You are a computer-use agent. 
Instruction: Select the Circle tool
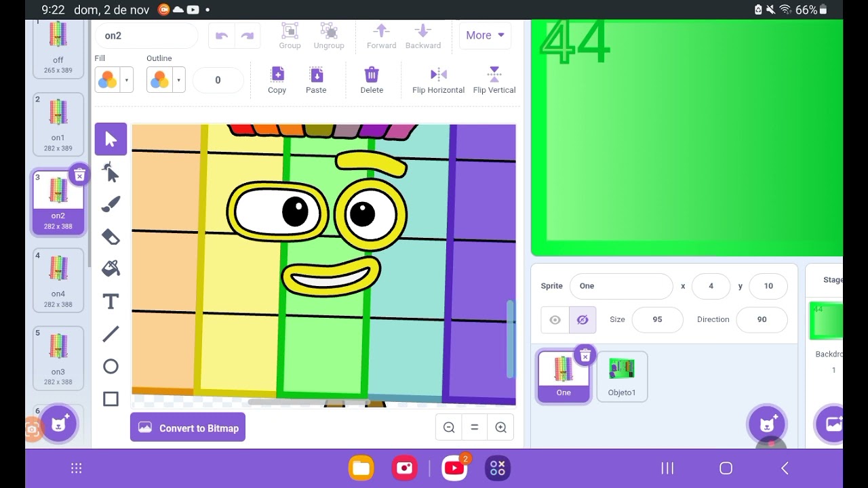coord(111,367)
